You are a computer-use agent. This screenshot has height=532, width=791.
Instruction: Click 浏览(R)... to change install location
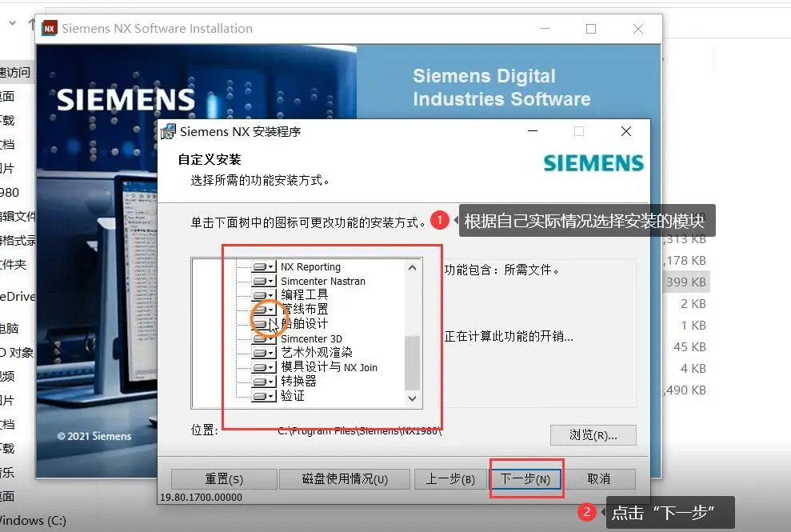[593, 435]
